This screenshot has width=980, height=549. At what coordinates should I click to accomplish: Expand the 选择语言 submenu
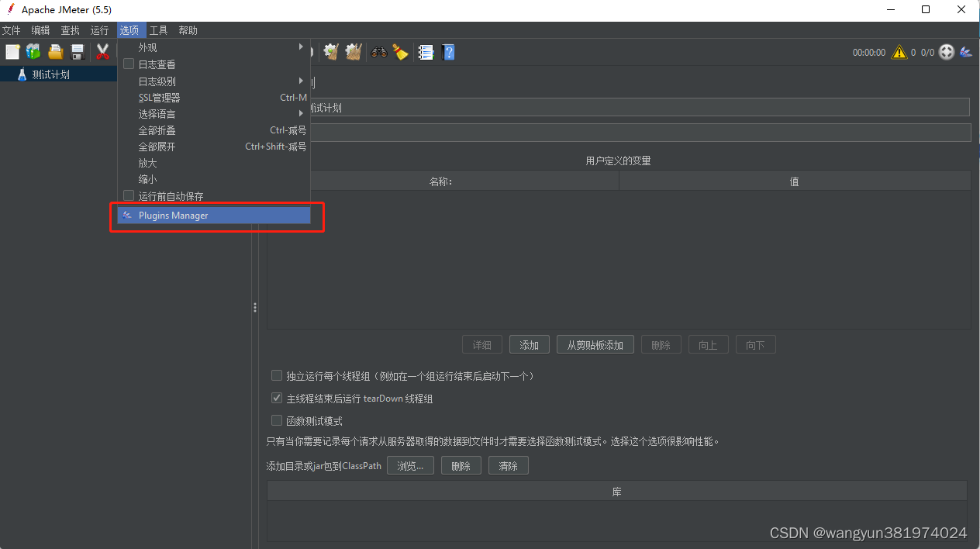tap(214, 114)
